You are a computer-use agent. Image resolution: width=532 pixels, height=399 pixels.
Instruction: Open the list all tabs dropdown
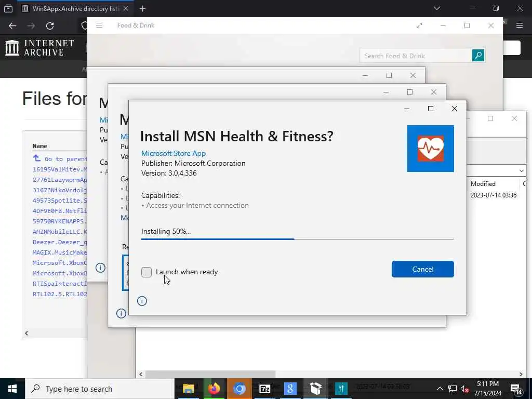click(436, 8)
